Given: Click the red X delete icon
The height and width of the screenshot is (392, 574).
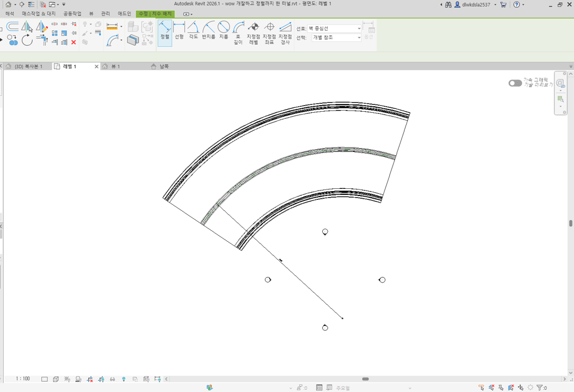Looking at the screenshot, I should pyautogui.click(x=74, y=42).
